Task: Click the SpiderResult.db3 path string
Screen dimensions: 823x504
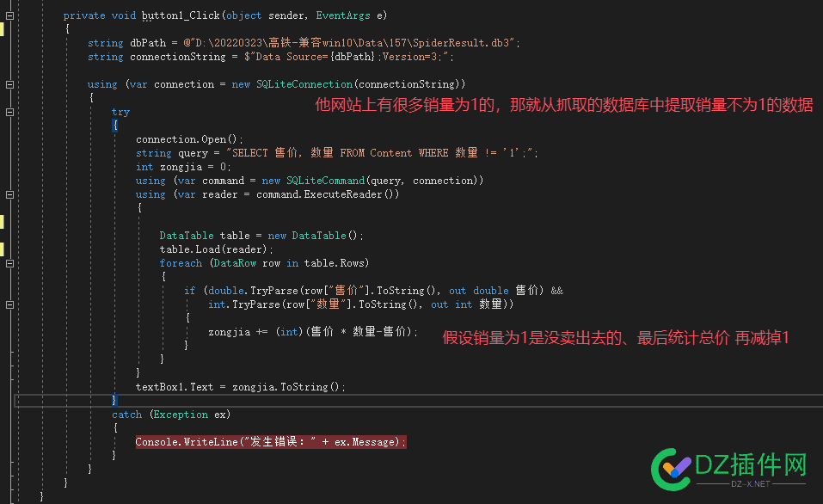Action: (x=351, y=43)
